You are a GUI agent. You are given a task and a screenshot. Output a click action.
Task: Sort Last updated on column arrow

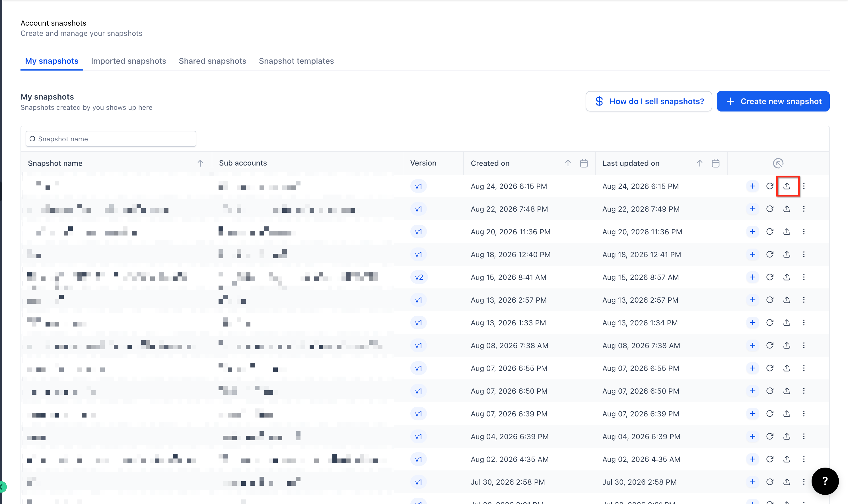coord(699,163)
